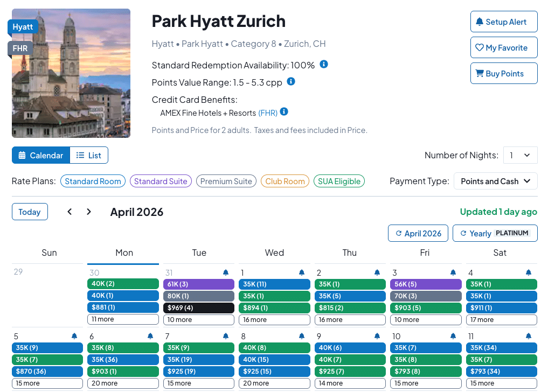
Task: Click the Park Hyatt Zurich hotel photo
Action: [x=71, y=73]
